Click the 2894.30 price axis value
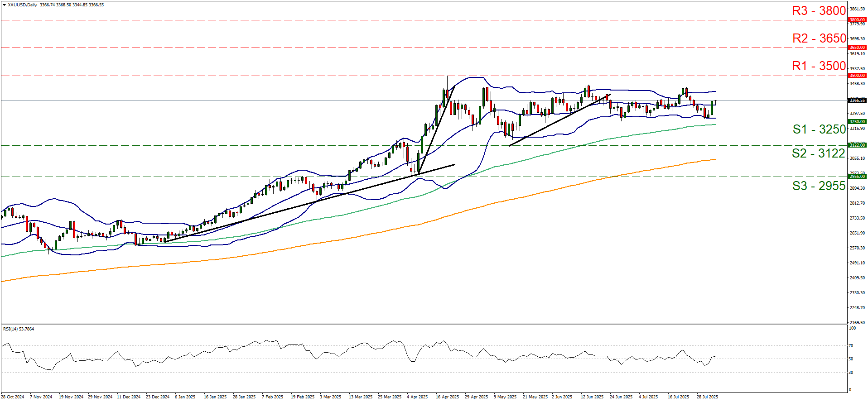This screenshot has width=868, height=402. click(857, 188)
